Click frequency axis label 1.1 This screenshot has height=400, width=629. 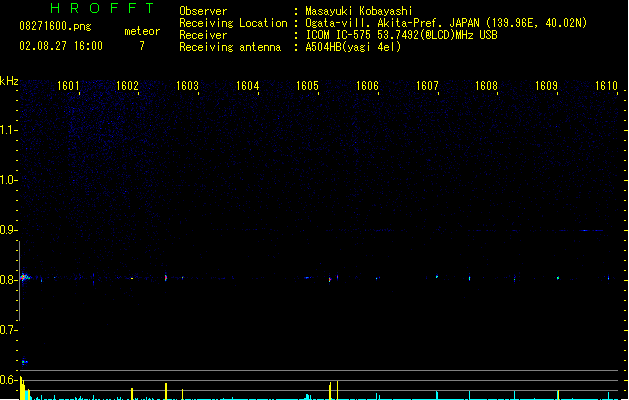tap(8, 130)
